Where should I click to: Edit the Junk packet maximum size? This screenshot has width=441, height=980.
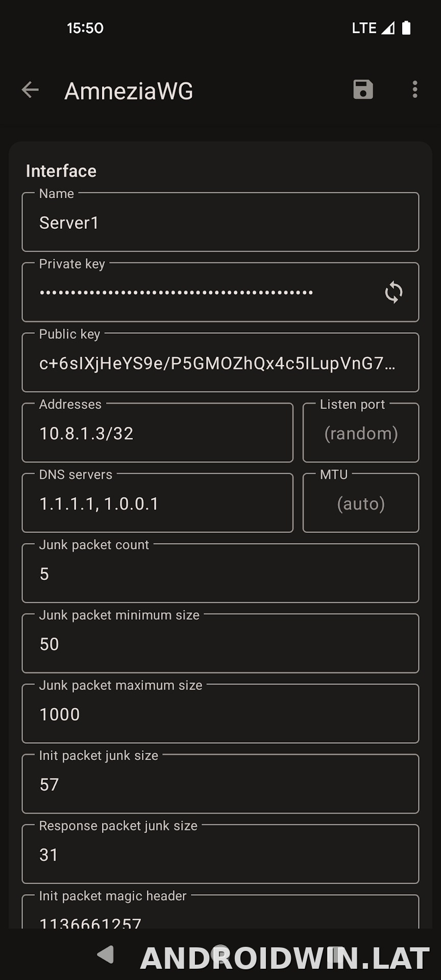[x=220, y=714]
